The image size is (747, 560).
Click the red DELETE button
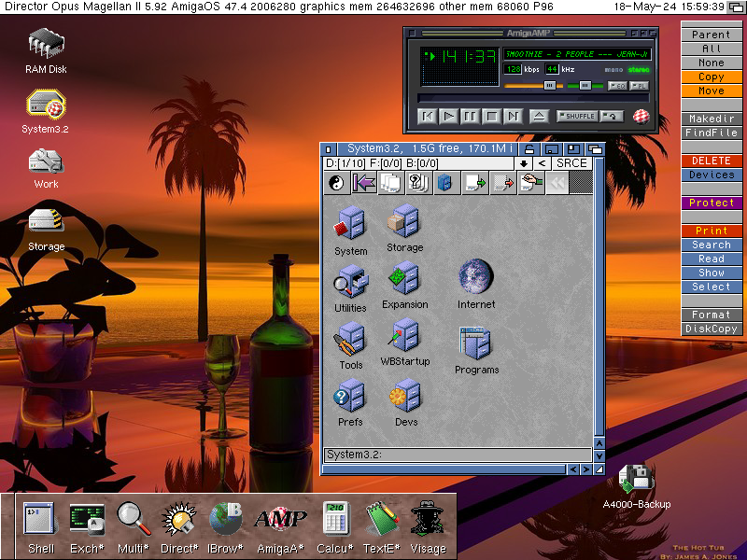[x=712, y=161]
